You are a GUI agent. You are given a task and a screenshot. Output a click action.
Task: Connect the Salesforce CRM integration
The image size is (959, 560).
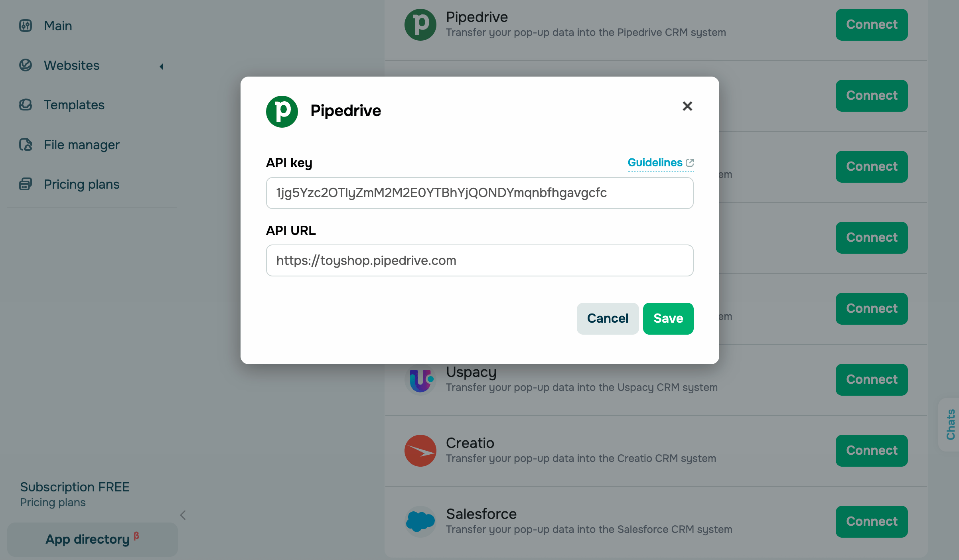tap(871, 521)
